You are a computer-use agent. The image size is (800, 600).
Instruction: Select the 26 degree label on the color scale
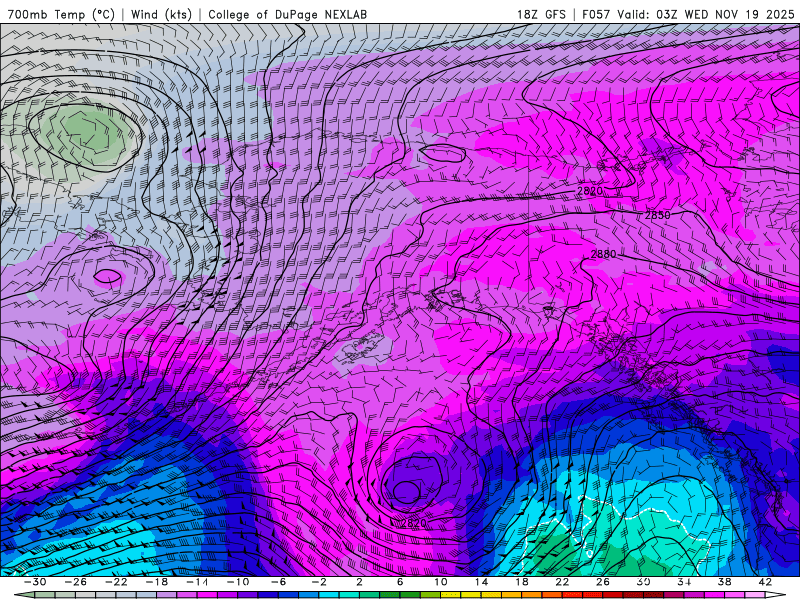[603, 582]
